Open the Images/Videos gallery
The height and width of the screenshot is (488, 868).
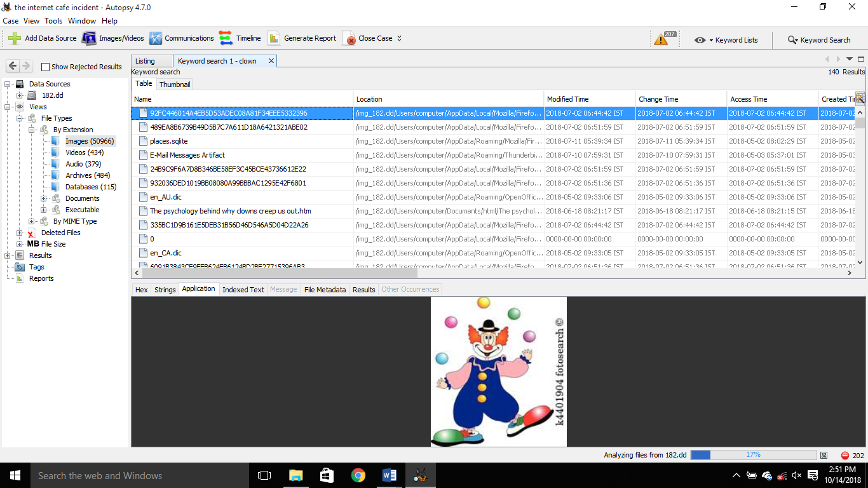89,38
